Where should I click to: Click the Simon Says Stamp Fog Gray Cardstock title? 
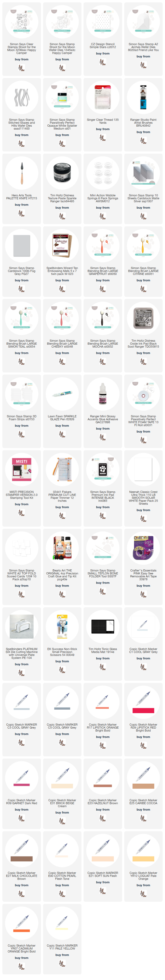pos(21,271)
